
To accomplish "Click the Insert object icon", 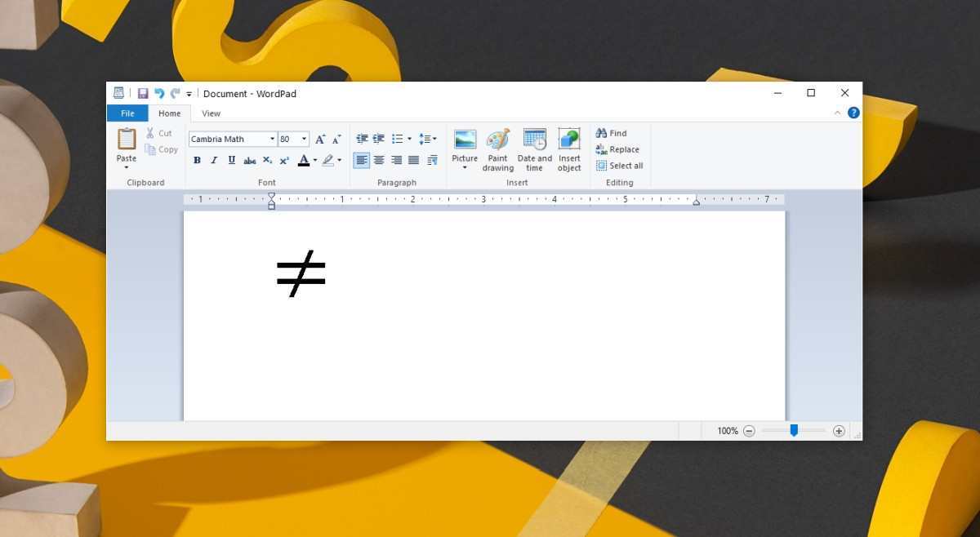I will (569, 150).
